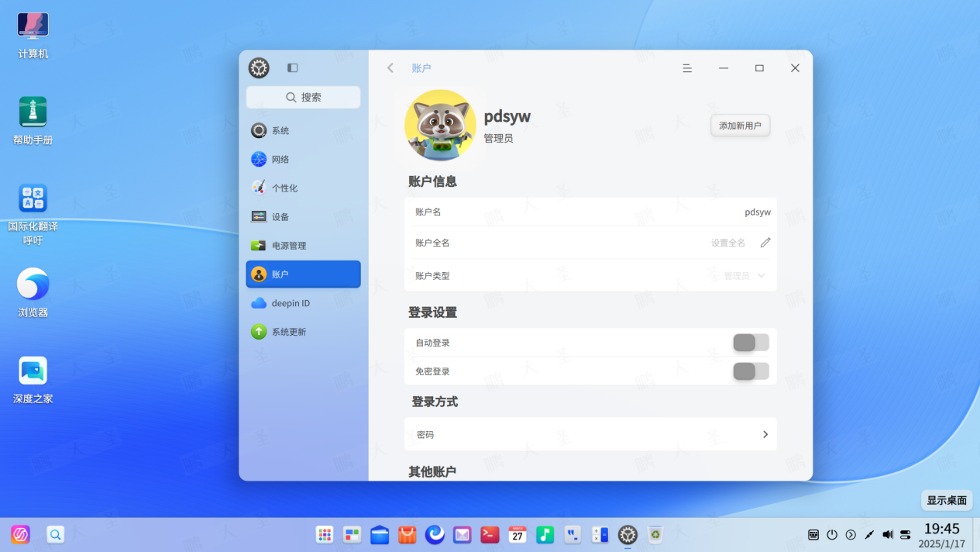Edit full name with pencil icon
This screenshot has height=552, width=980.
tap(765, 243)
